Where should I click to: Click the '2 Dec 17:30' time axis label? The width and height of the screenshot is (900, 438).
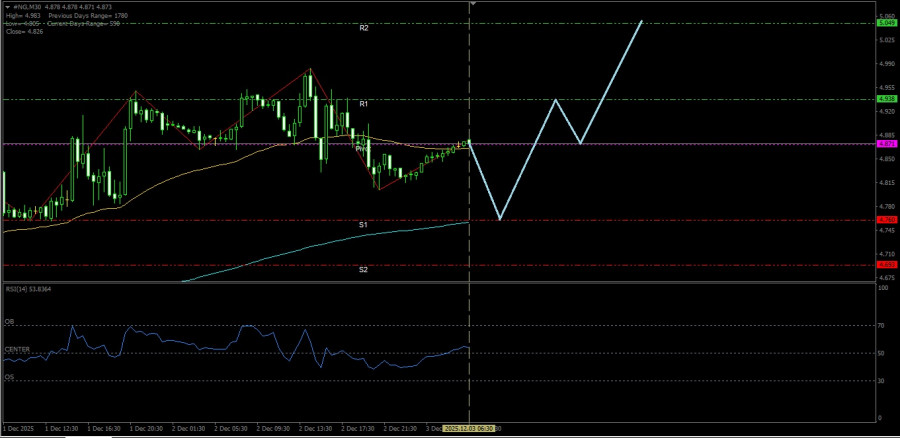pos(358,428)
